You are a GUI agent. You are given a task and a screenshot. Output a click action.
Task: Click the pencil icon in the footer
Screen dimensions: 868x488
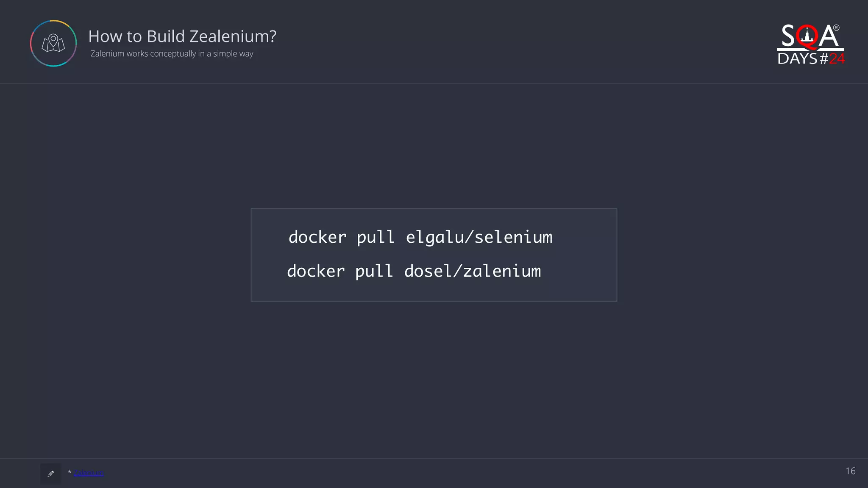(51, 474)
